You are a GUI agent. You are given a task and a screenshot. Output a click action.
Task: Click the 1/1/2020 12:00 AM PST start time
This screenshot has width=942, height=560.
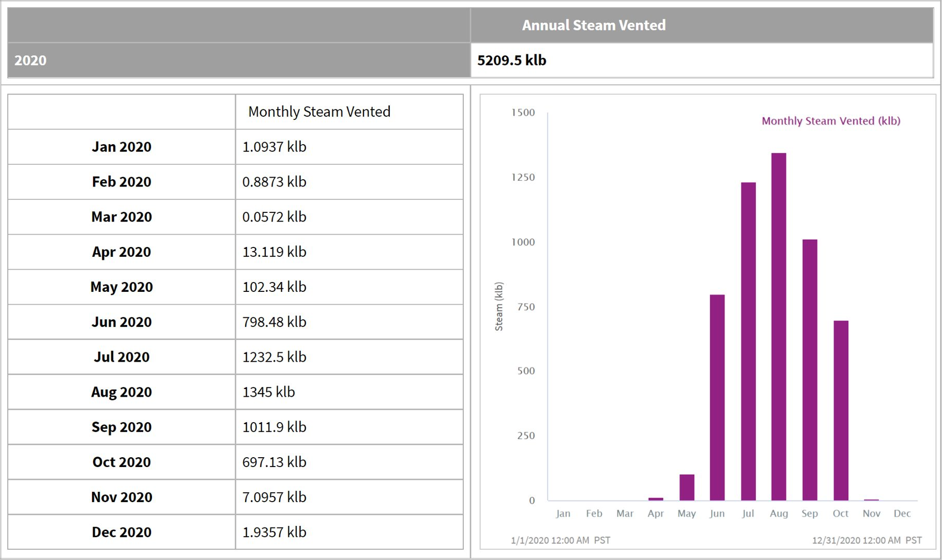(x=560, y=540)
